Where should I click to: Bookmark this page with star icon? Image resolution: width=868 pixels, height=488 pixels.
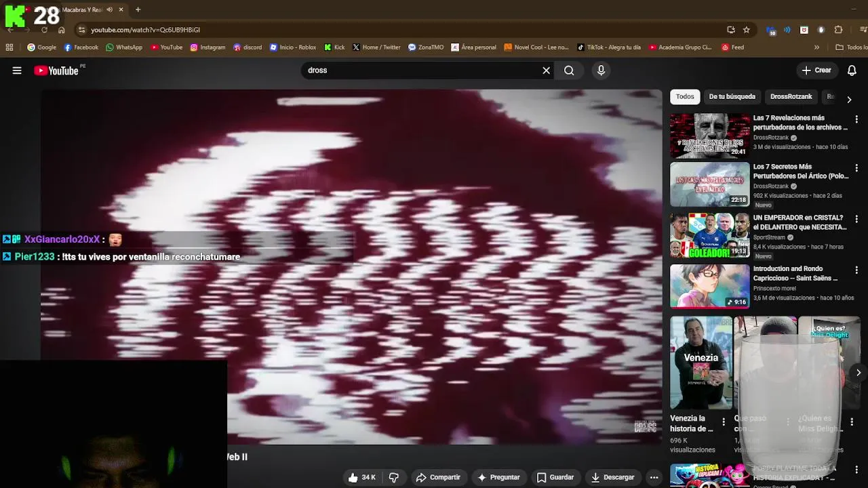(x=746, y=30)
